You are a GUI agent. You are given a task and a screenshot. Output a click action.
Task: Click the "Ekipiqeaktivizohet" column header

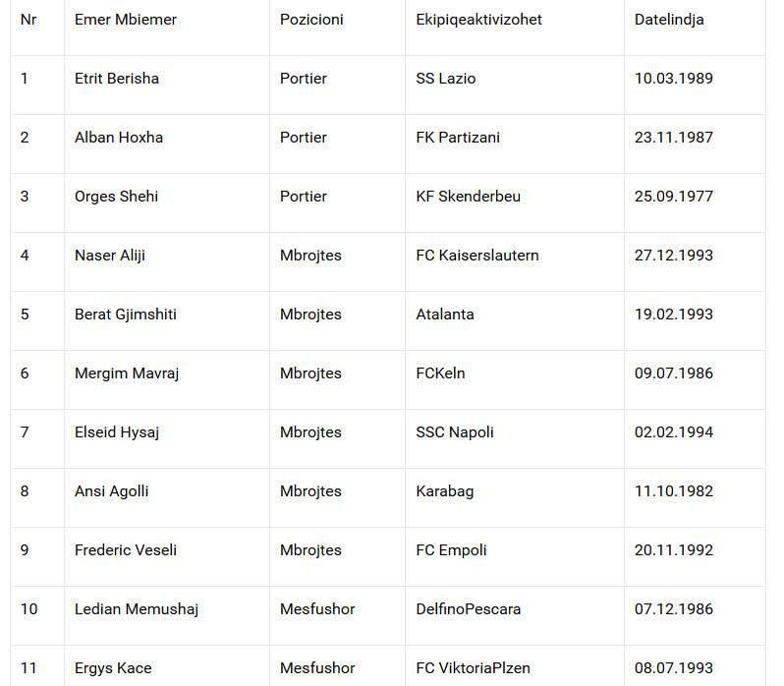(x=478, y=20)
